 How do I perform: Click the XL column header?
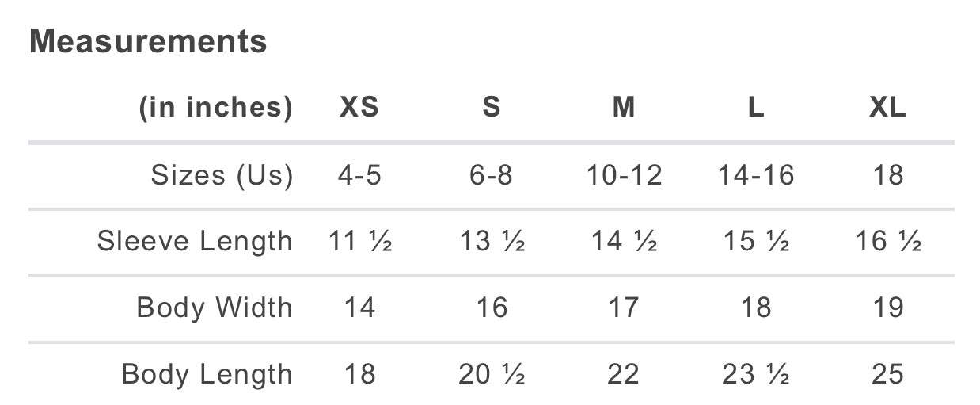coord(887,108)
